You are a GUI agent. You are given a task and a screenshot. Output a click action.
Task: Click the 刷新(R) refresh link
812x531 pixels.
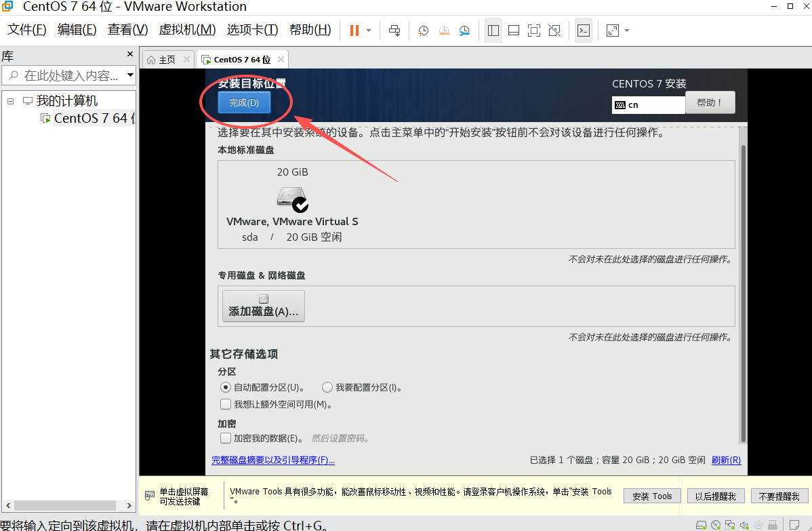(x=726, y=460)
